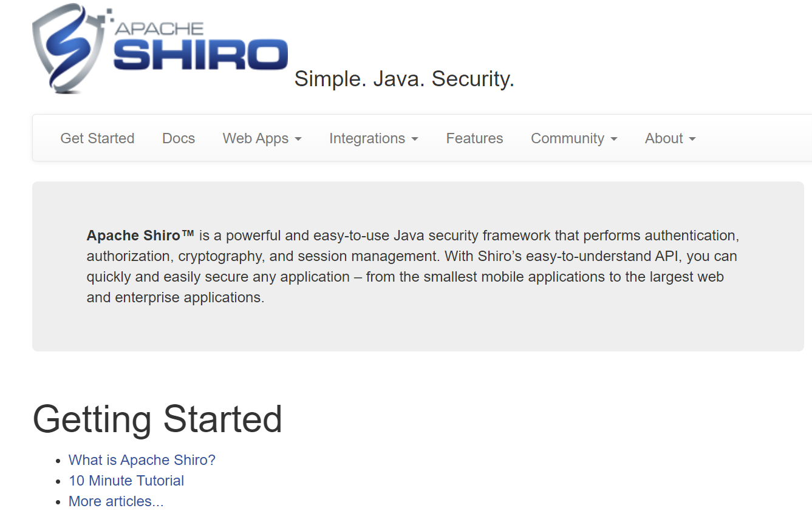812x525 pixels.
Task: Expand the Community dropdown caret
Action: click(x=614, y=140)
